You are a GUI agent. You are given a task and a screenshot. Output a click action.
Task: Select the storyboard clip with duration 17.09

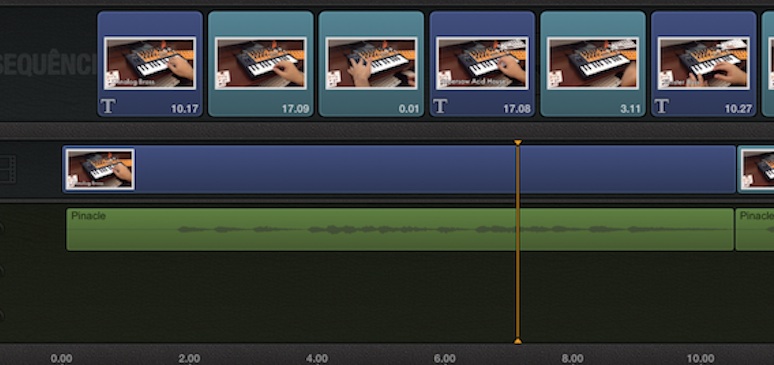(x=261, y=64)
